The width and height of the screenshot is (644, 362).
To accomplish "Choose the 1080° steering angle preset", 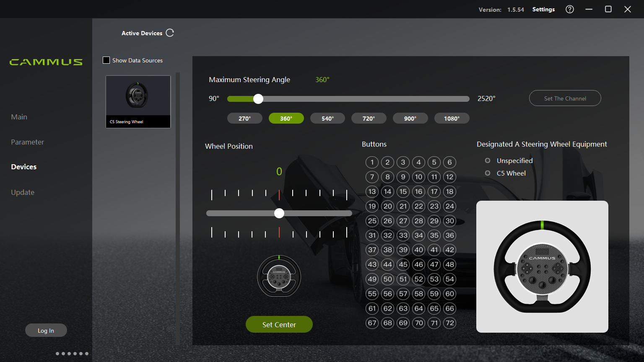I will 452,118.
